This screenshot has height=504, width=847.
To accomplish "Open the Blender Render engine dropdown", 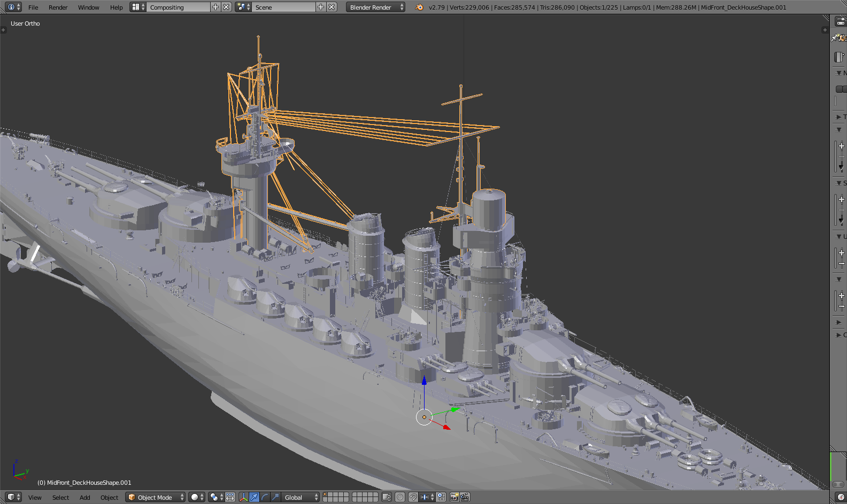I will click(375, 7).
